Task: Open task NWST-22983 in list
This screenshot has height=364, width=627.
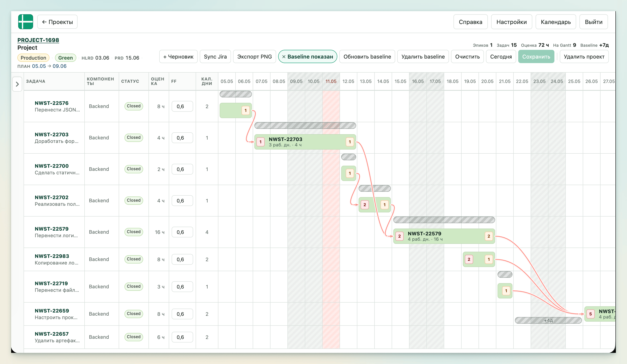Action: tap(52, 256)
